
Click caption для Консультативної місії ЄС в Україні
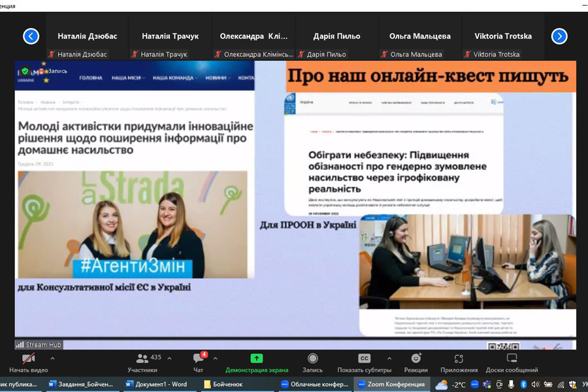(105, 287)
